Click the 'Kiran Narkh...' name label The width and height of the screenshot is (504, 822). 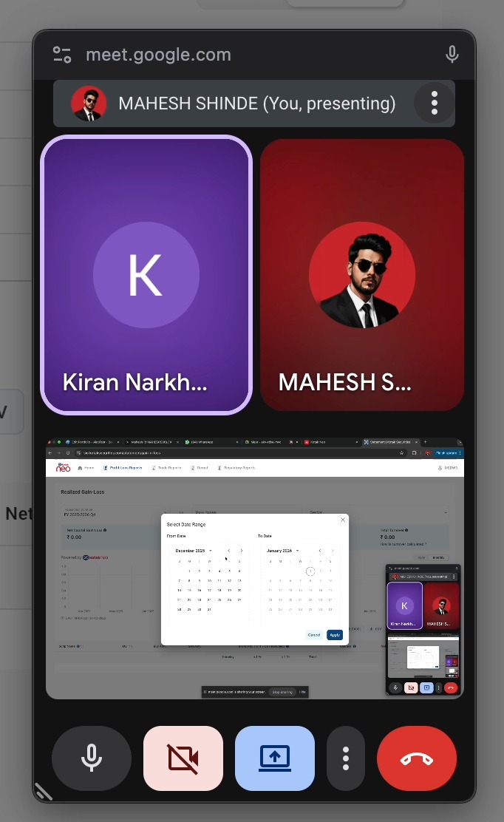point(134,382)
